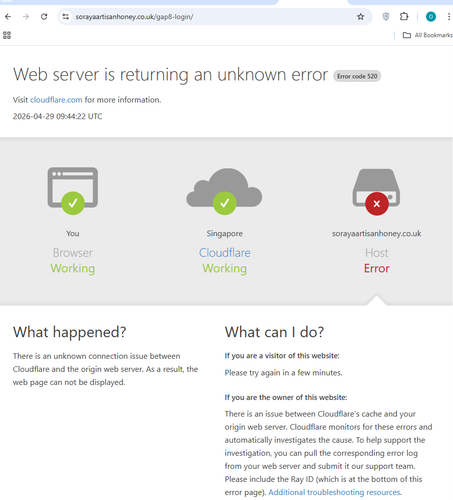View site information icon in address bar
This screenshot has height=500, width=453.
pos(66,16)
